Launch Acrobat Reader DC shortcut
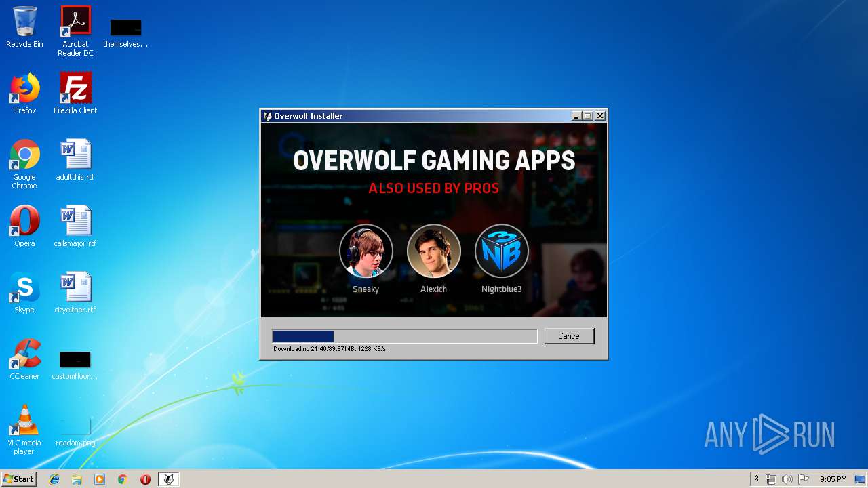Image resolution: width=868 pixels, height=488 pixels. pyautogui.click(x=75, y=31)
